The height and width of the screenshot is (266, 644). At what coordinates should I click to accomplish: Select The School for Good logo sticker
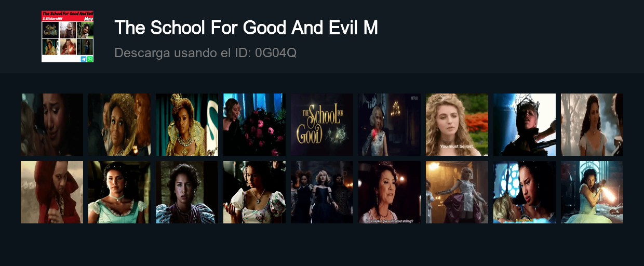click(322, 125)
